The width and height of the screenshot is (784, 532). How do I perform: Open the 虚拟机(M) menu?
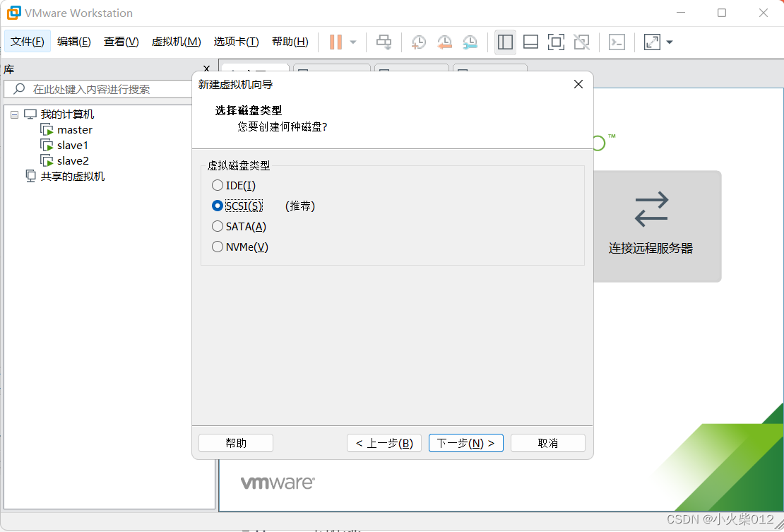pos(176,42)
